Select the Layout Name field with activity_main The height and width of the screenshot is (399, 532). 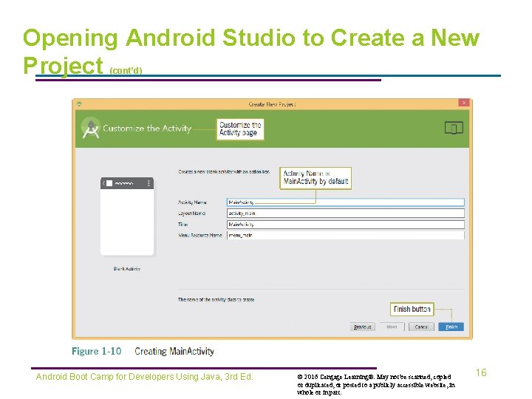pyautogui.click(x=345, y=213)
